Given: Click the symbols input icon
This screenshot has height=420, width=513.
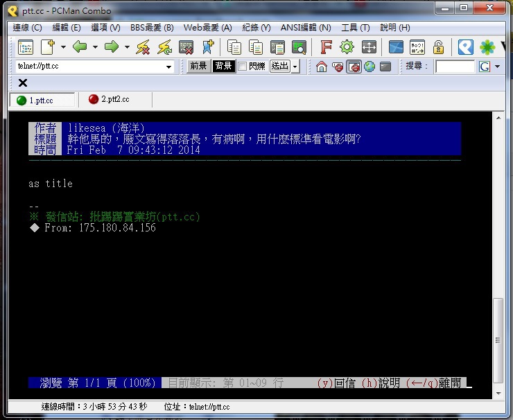Looking at the screenshot, I should [417, 47].
